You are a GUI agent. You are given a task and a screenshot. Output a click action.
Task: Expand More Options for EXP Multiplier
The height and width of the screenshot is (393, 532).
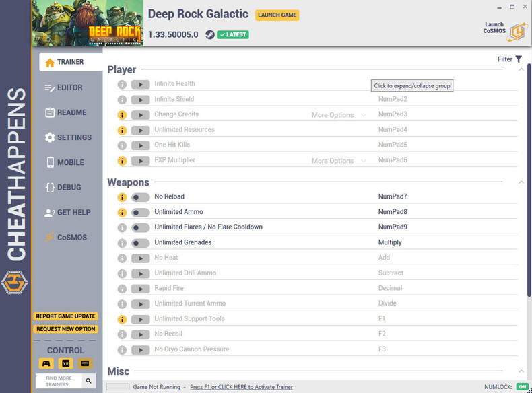pyautogui.click(x=339, y=161)
